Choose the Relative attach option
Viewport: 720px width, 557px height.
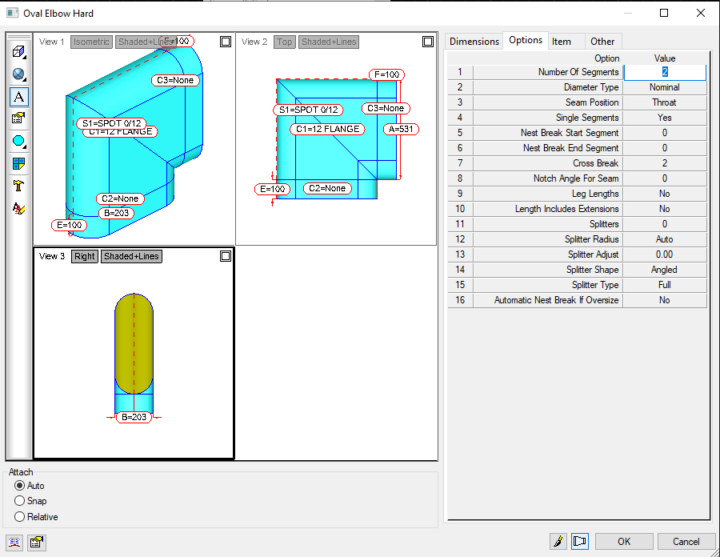[20, 517]
